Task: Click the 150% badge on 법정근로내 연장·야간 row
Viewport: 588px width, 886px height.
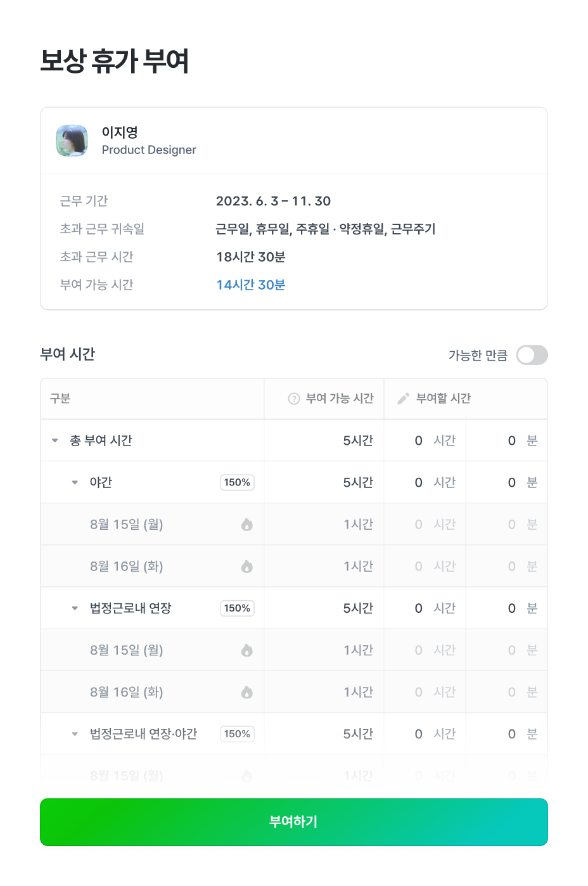Action: pos(237,734)
